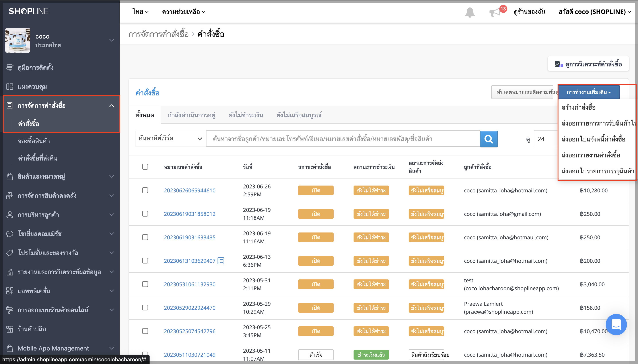Switch to the ทั้งหมด tab

click(x=145, y=115)
